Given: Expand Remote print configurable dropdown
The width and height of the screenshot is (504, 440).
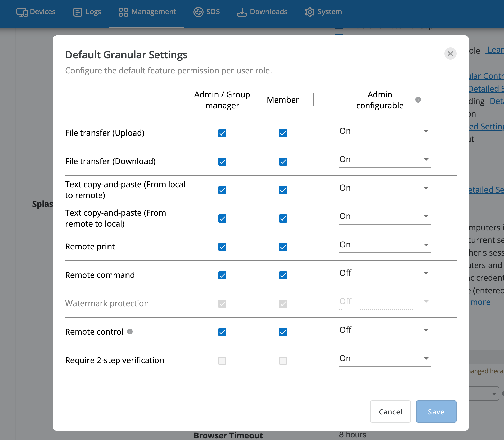Looking at the screenshot, I should [x=385, y=245].
